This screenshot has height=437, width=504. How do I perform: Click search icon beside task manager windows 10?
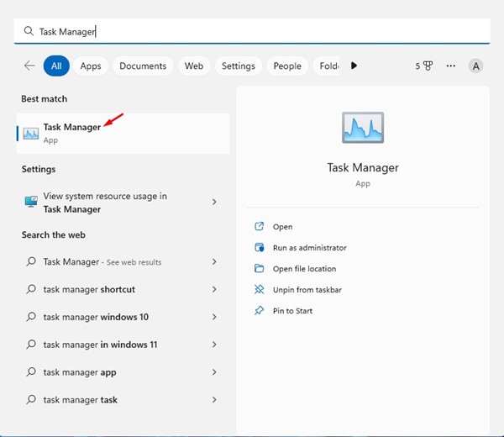[x=31, y=317]
